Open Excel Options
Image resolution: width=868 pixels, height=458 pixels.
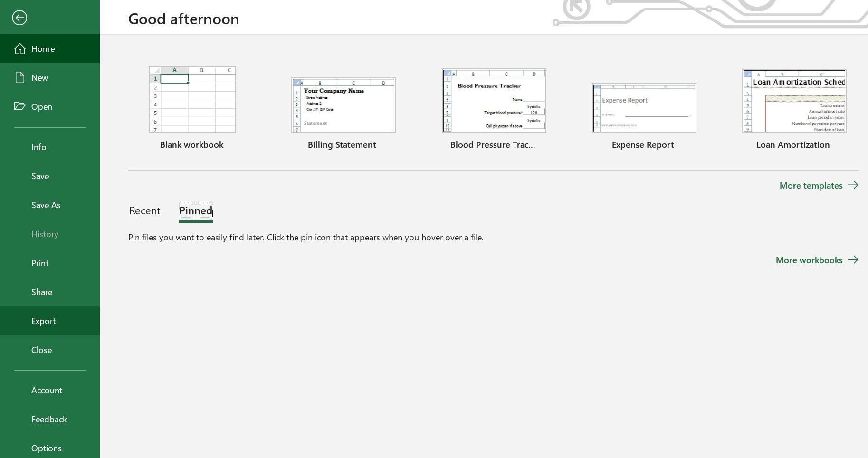tap(46, 448)
